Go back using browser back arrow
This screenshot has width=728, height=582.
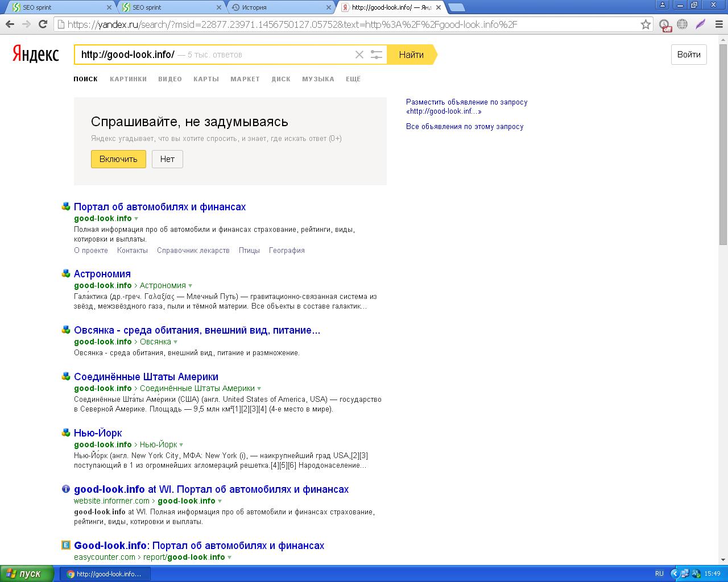coord(9,24)
